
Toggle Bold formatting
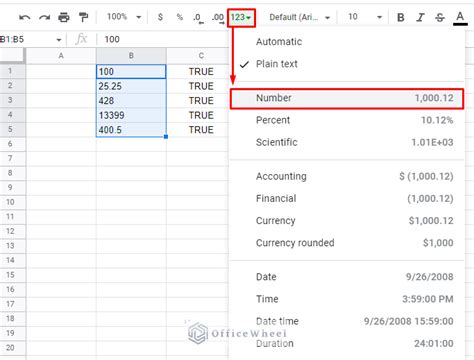(401, 17)
